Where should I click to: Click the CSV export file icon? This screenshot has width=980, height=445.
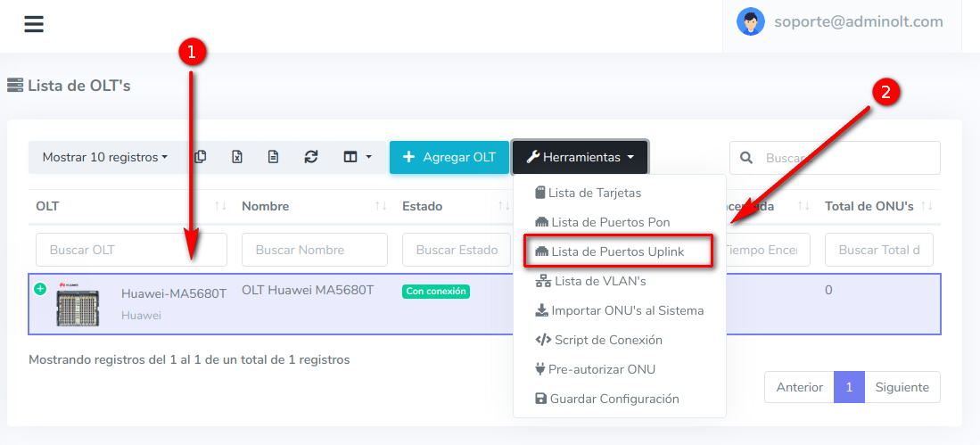274,157
